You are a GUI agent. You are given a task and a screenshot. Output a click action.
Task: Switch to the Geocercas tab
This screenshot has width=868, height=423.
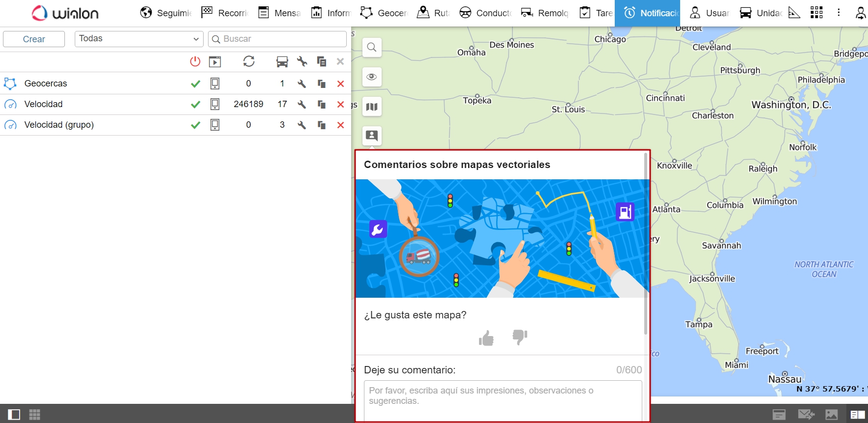click(x=384, y=13)
